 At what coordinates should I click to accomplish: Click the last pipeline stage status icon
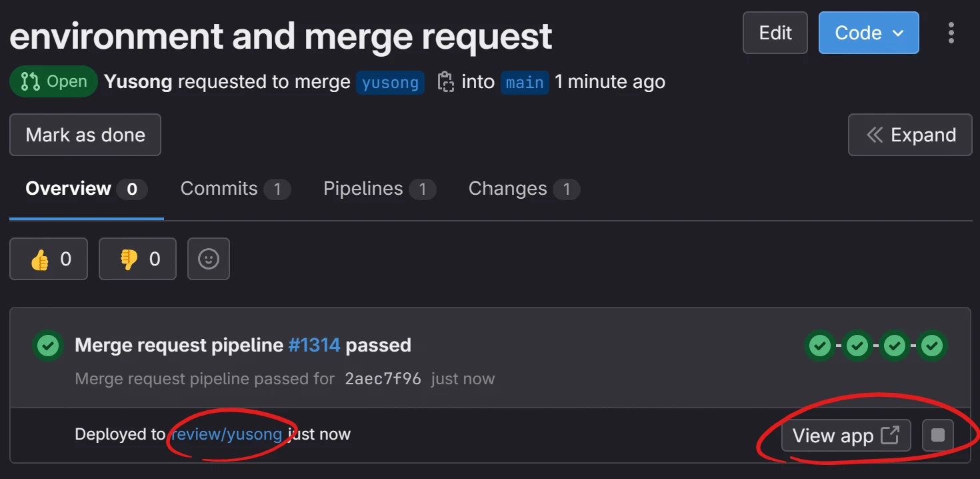coord(932,346)
